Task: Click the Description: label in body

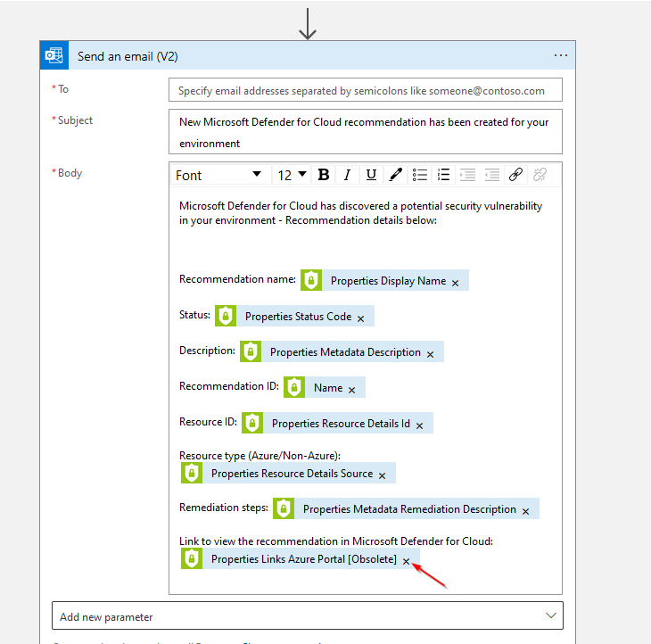Action: click(x=207, y=351)
